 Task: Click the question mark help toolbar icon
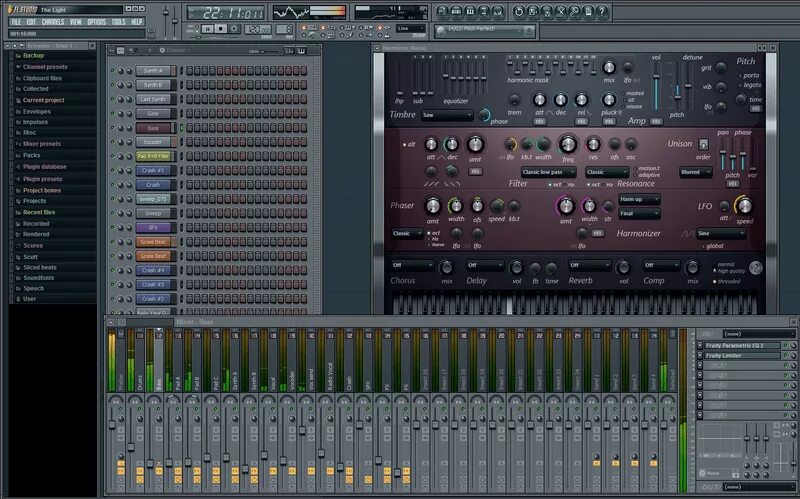coord(602,11)
